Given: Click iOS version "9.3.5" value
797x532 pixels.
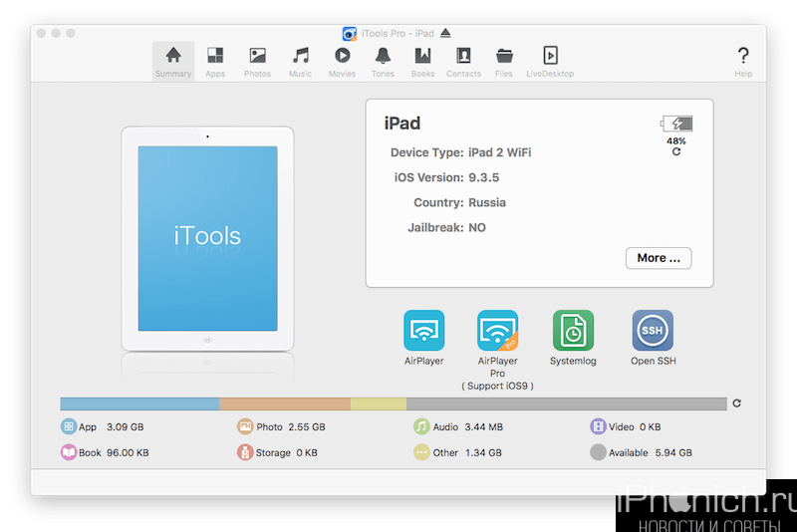Looking at the screenshot, I should point(484,177).
